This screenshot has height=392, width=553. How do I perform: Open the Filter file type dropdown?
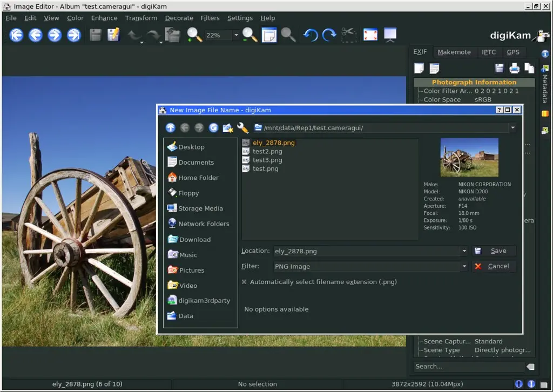tap(463, 266)
